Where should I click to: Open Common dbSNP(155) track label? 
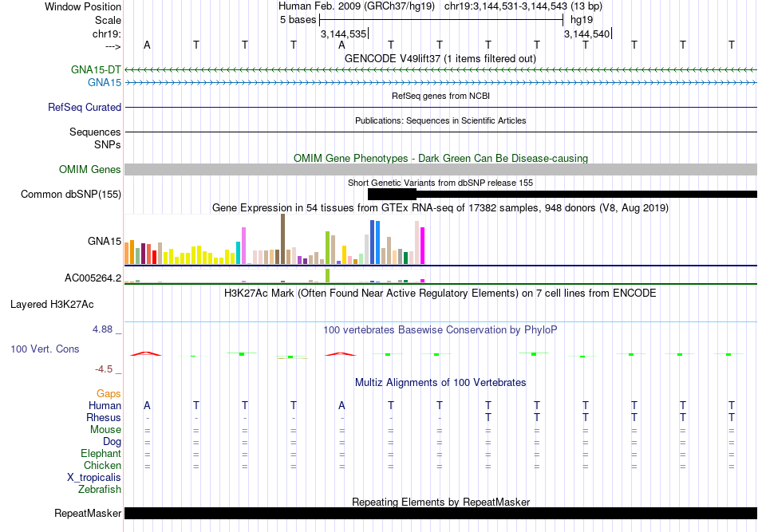point(71,195)
